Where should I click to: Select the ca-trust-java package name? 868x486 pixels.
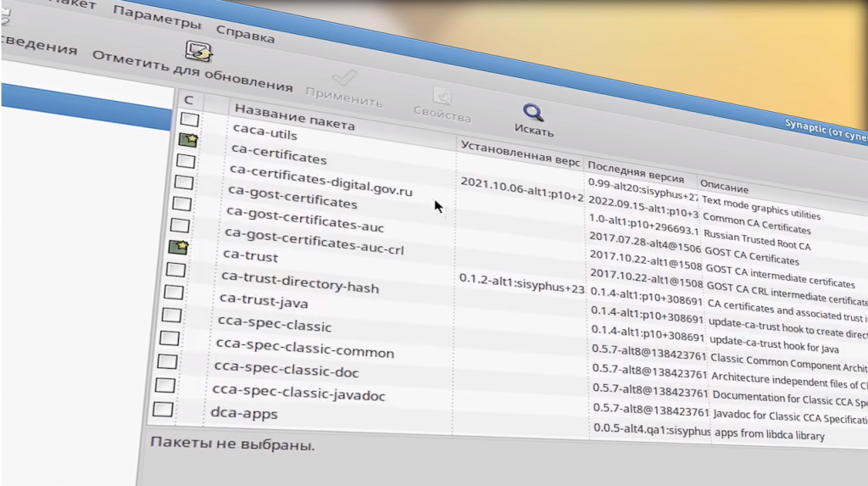click(264, 300)
